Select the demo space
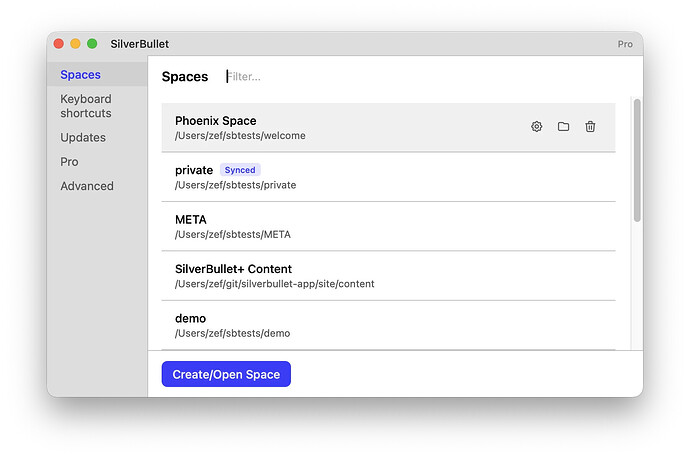The image size is (690, 458). click(388, 325)
